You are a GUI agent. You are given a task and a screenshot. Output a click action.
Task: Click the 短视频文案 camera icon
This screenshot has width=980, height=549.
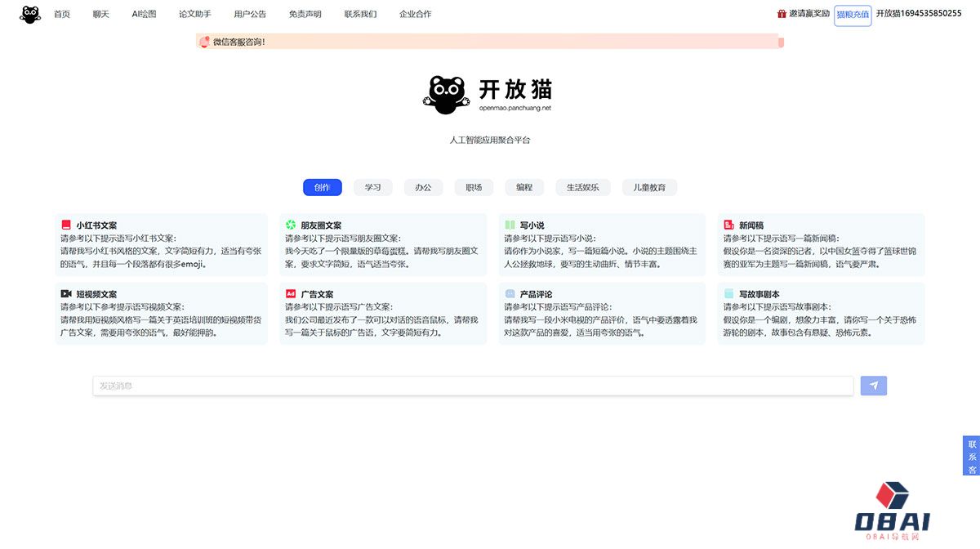[66, 294]
